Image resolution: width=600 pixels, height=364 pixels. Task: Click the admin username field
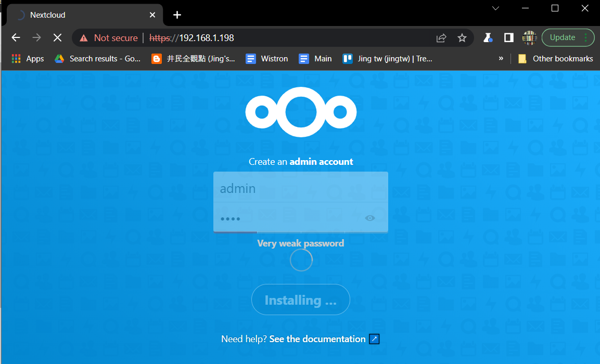[301, 187]
